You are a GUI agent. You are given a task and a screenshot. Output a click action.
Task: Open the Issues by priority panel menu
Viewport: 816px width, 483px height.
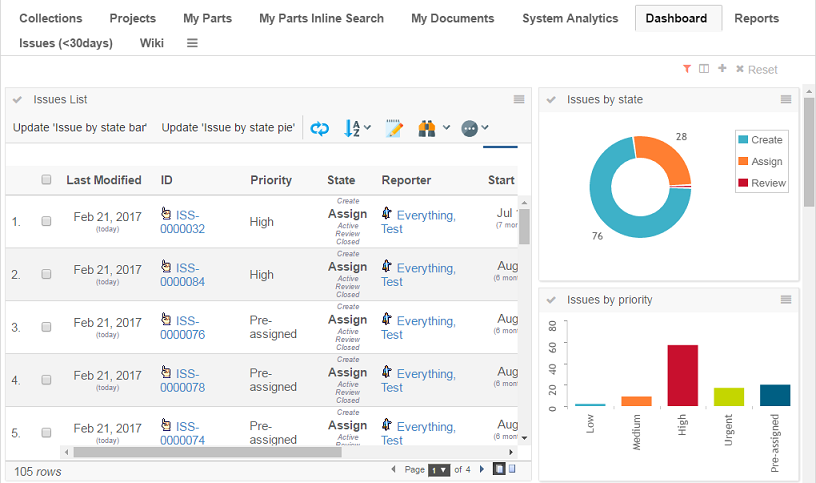(x=786, y=299)
